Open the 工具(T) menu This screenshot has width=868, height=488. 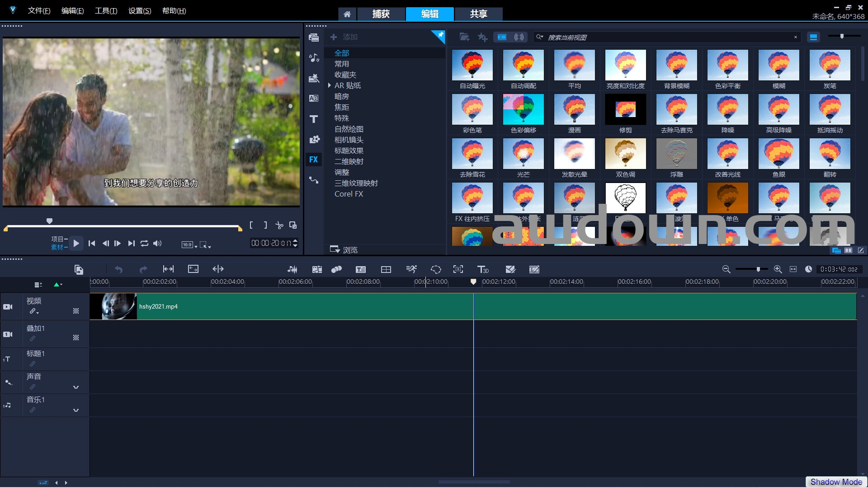coord(106,11)
